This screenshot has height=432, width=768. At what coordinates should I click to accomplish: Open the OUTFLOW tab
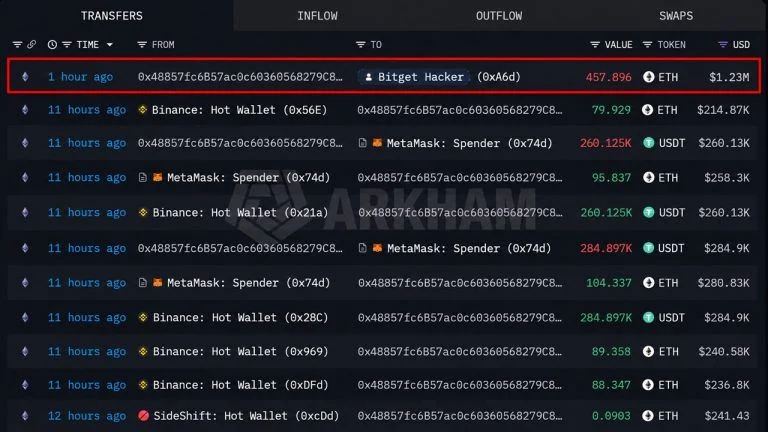pos(499,16)
